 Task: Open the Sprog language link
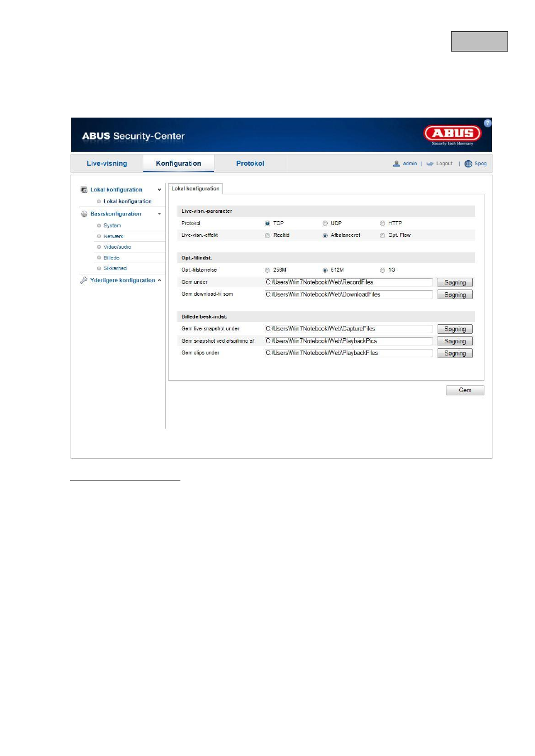pos(481,164)
